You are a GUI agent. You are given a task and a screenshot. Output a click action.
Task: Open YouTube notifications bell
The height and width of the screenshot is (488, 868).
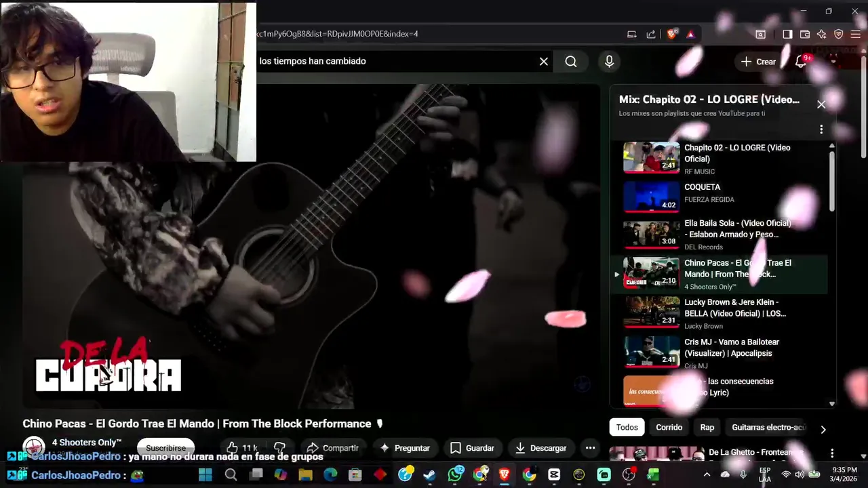801,62
